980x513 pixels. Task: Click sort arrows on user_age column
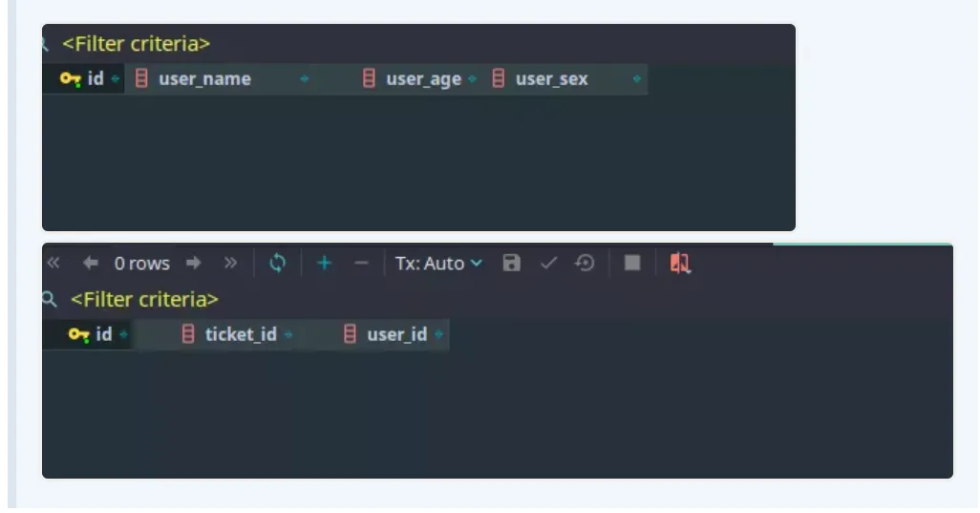[473, 78]
